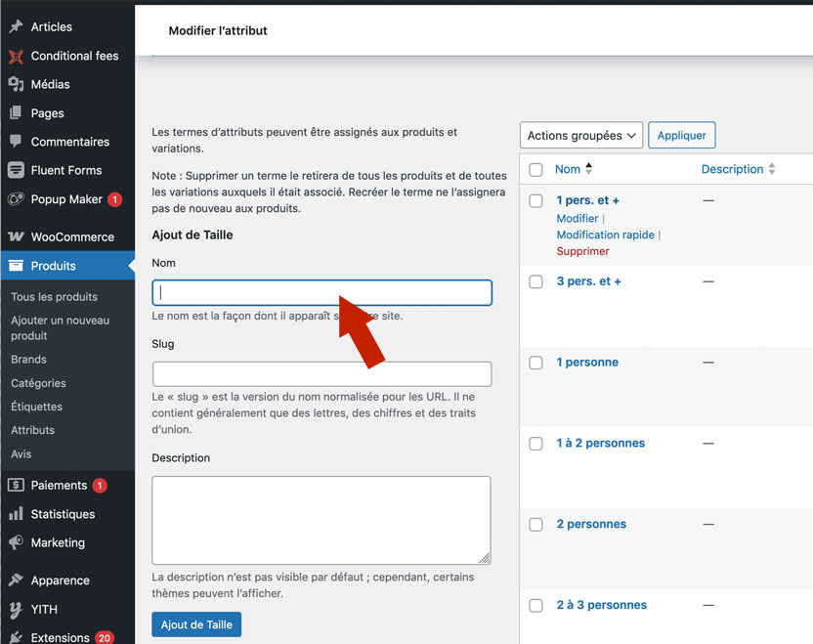Open the Attributs submenu item
The width and height of the screenshot is (813, 644).
click(x=33, y=430)
